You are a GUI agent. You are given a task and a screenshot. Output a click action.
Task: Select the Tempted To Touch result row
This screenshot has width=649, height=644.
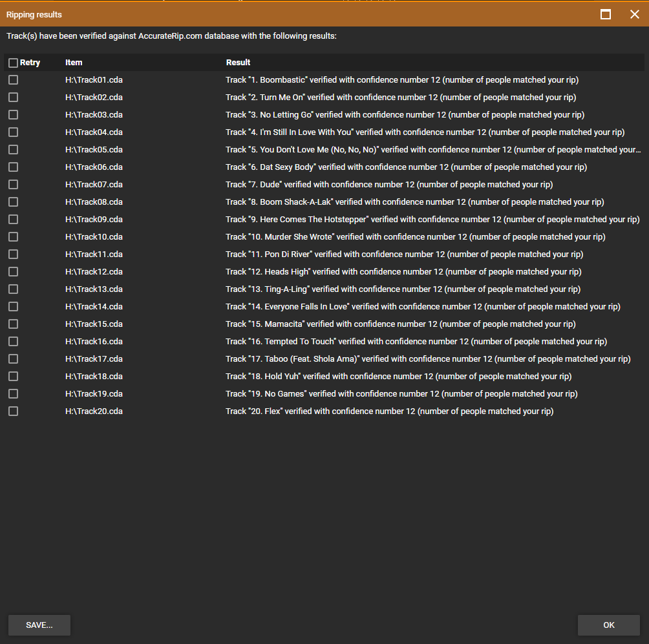click(416, 342)
